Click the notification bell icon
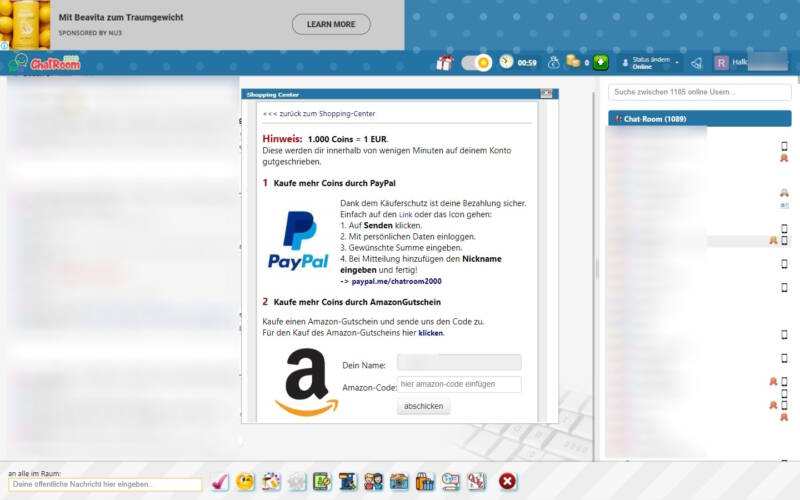Screen dimensions: 800x500 pos(696,63)
